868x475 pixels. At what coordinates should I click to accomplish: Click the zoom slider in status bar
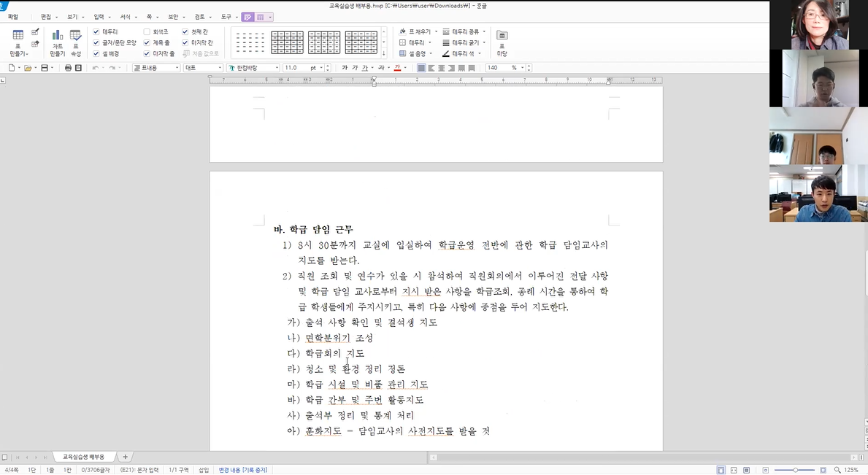pyautogui.click(x=795, y=470)
